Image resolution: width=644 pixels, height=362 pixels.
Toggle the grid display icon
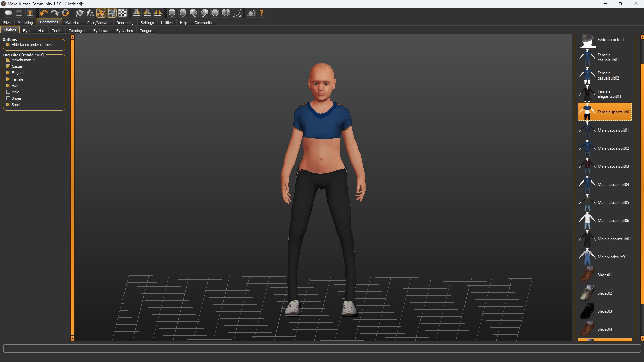pos(112,13)
